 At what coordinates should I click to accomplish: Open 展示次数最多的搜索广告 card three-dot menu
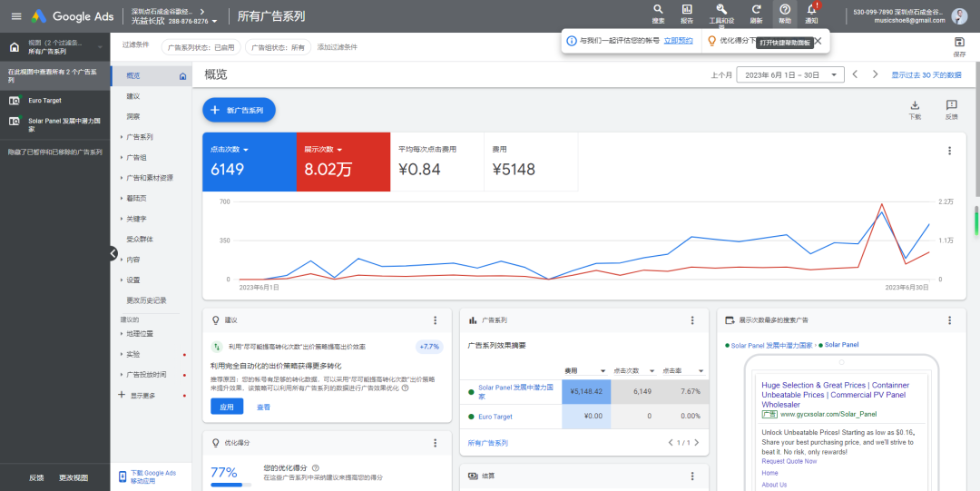pos(949,320)
